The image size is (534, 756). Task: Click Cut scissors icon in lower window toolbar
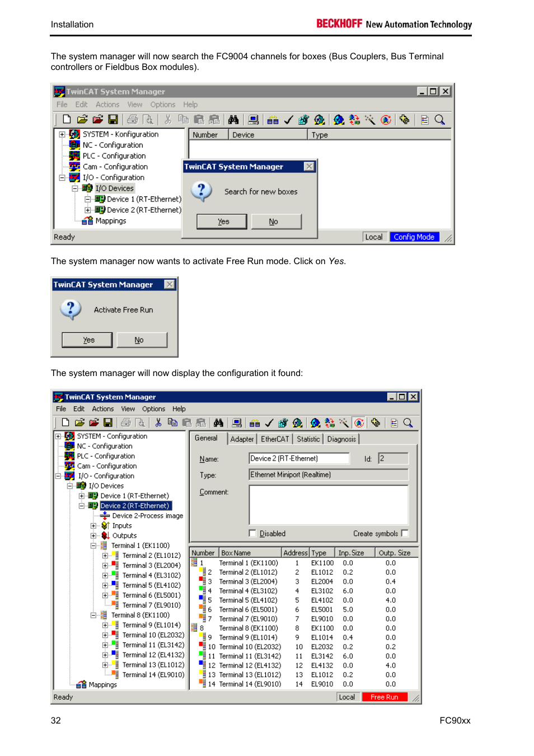click(x=158, y=423)
